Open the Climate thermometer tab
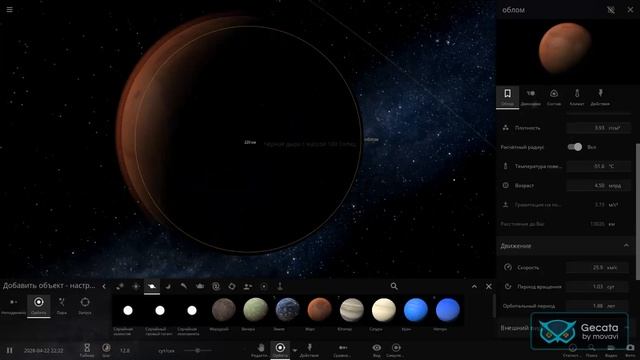640x360 pixels. (577, 97)
